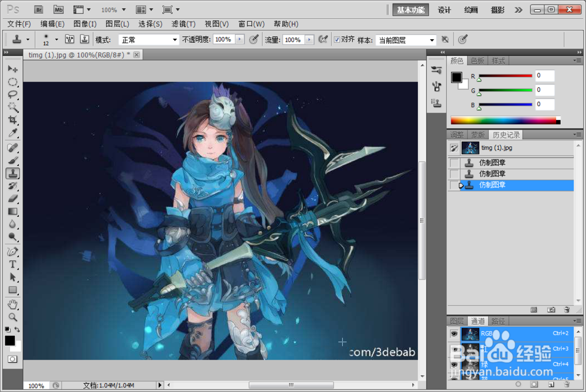This screenshot has width=586, height=392.
Task: Select the Pen tool
Action: pos(13,251)
